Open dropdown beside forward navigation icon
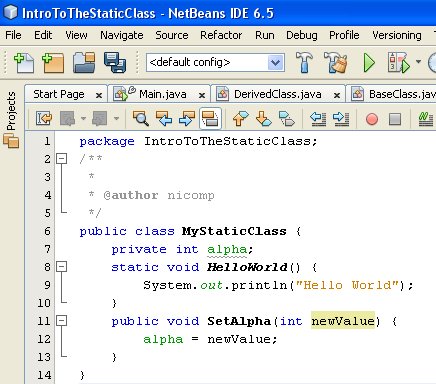 116,118
